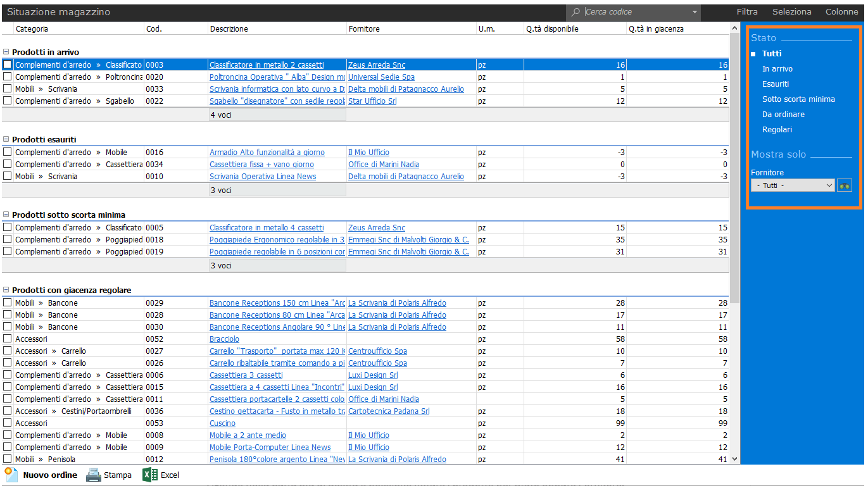
Task: Click the scrollbar up arrow
Action: [x=734, y=27]
